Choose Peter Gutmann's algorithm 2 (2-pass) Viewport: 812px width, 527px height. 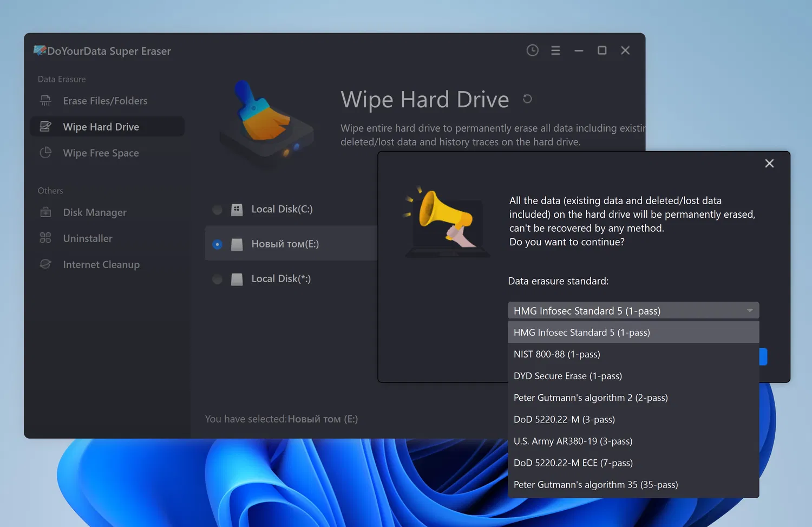pyautogui.click(x=633, y=398)
